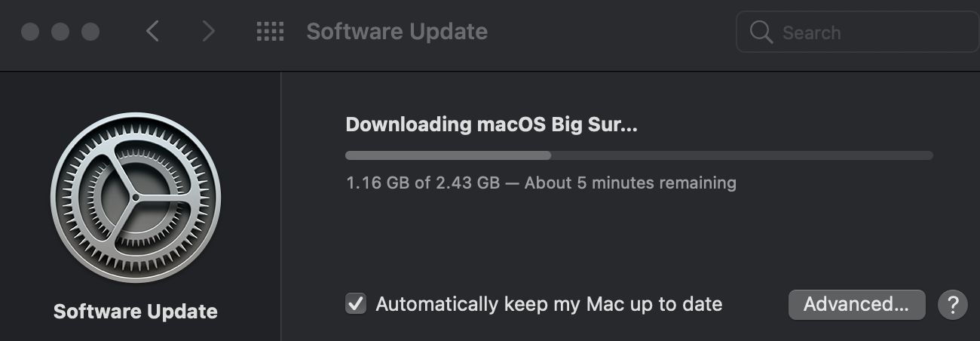Open the Advanced... options
Screen dimensions: 980x341
tap(856, 305)
